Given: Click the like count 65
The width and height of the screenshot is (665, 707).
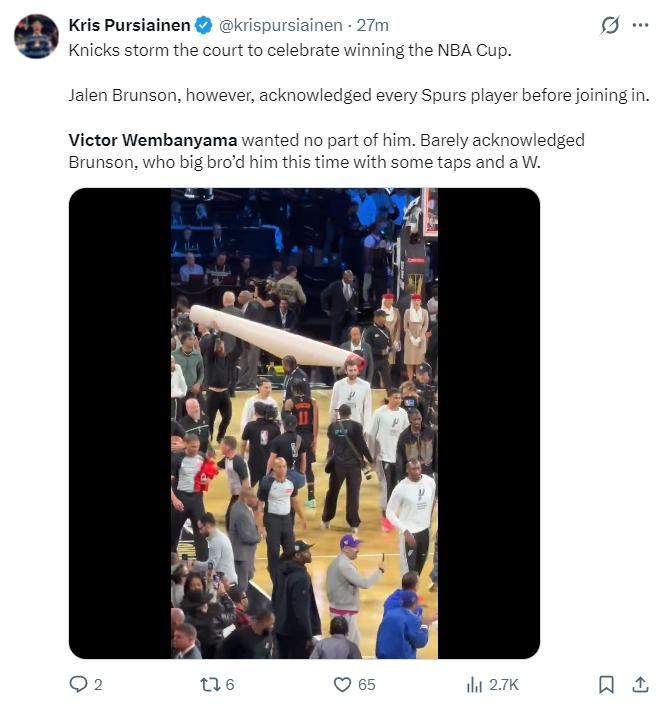Looking at the screenshot, I should (366, 685).
